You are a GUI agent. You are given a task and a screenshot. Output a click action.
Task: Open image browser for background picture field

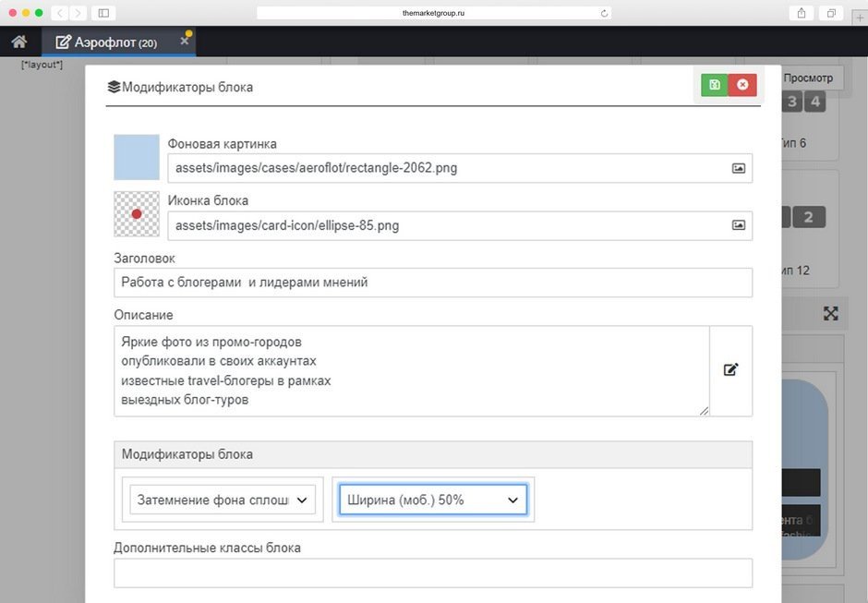(739, 168)
